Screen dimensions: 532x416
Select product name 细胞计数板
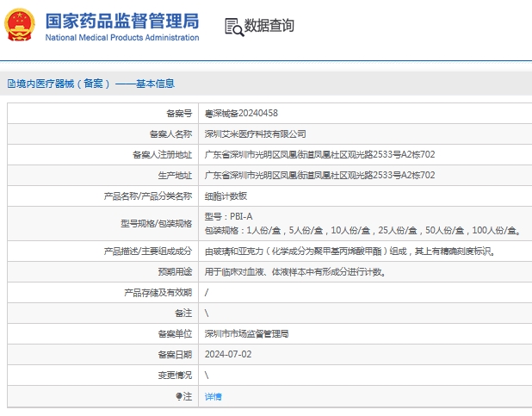pyautogui.click(x=226, y=196)
